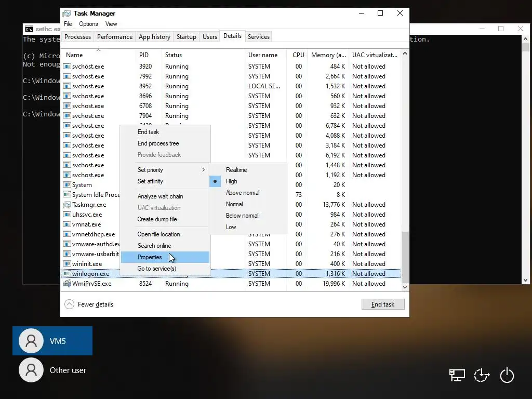The image size is (532, 399).
Task: Click the End task button at bottom
Action: 383,304
